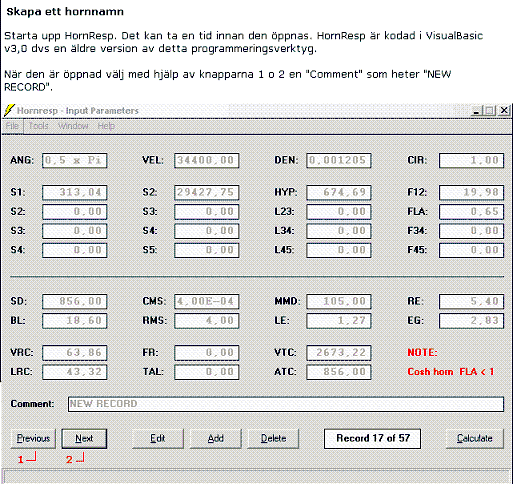Click the Hornresp lightning bolt title icon
The image size is (513, 484).
tap(9, 111)
